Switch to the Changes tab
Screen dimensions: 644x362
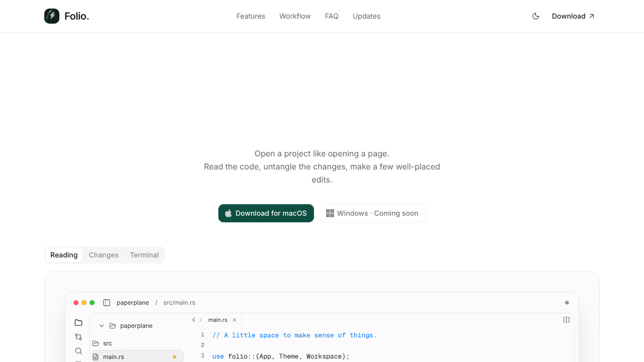(104, 255)
